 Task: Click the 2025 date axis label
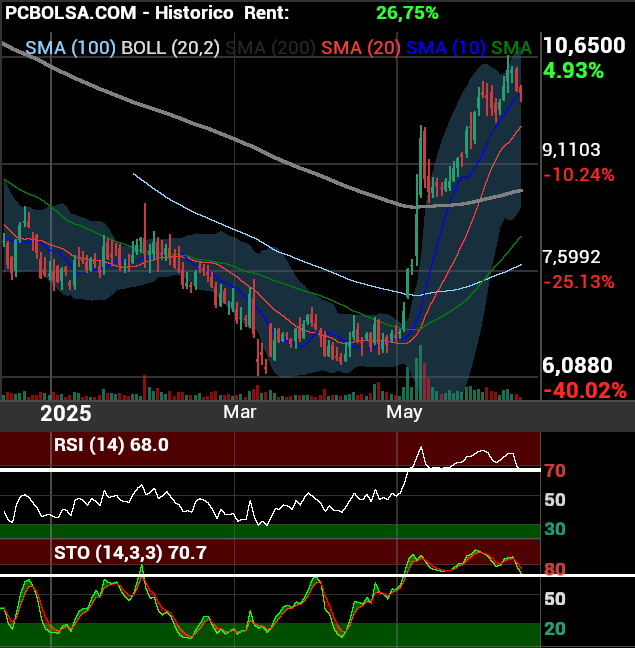click(66, 414)
